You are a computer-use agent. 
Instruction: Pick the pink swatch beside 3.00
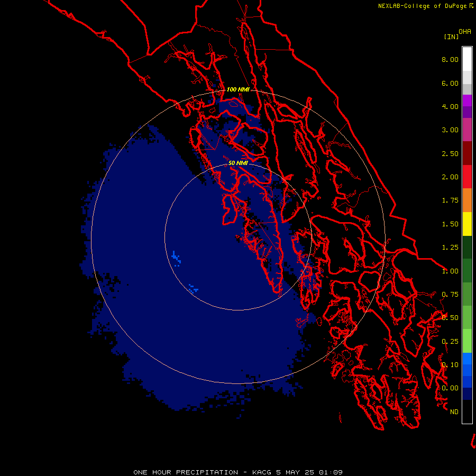coord(467,130)
